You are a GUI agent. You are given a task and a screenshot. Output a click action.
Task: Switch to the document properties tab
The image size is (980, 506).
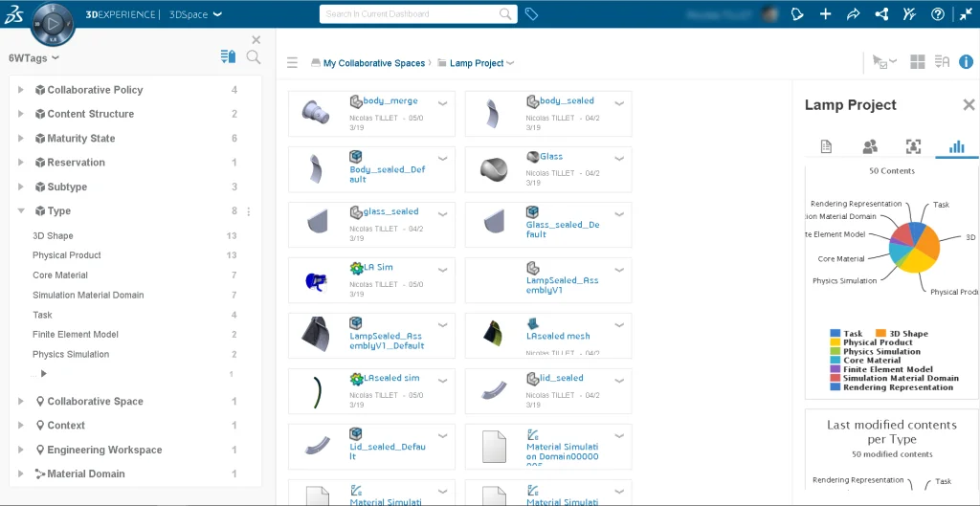826,146
